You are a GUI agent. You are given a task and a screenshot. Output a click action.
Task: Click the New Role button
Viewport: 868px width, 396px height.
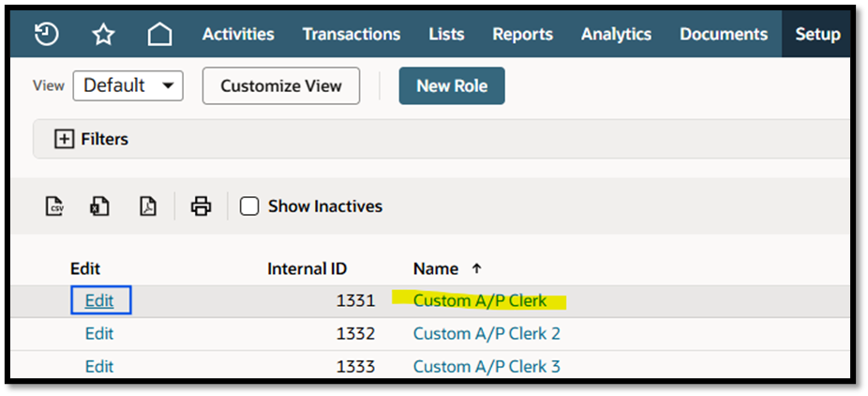[x=452, y=85]
